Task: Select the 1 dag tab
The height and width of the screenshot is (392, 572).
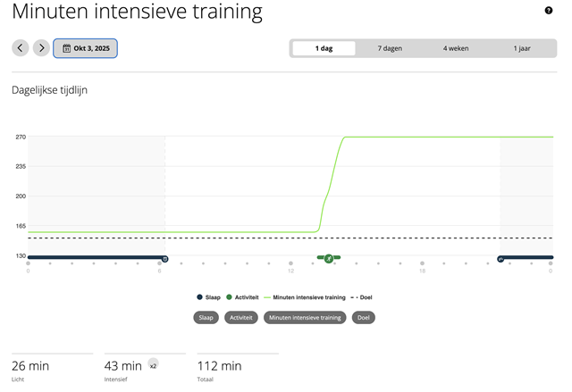Action: [324, 48]
